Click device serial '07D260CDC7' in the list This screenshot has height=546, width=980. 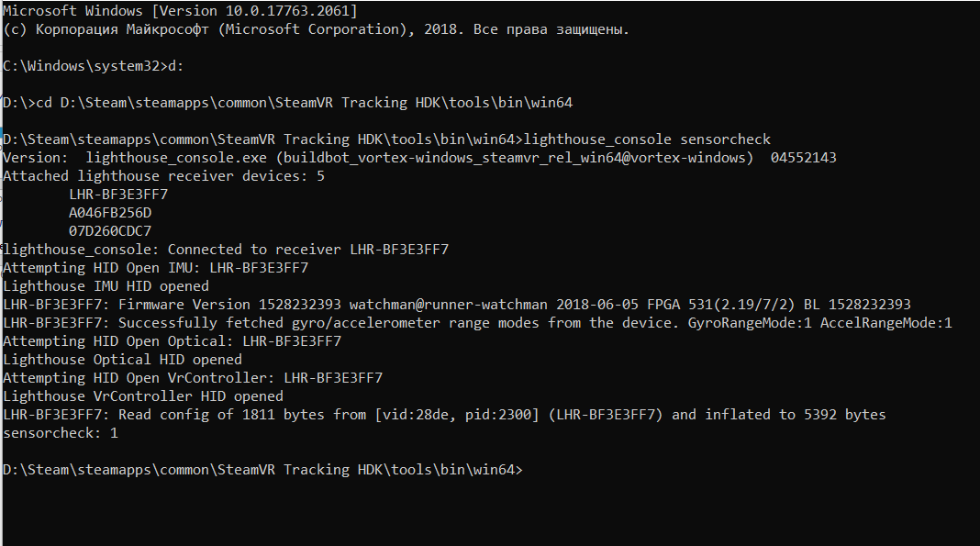pyautogui.click(x=110, y=231)
